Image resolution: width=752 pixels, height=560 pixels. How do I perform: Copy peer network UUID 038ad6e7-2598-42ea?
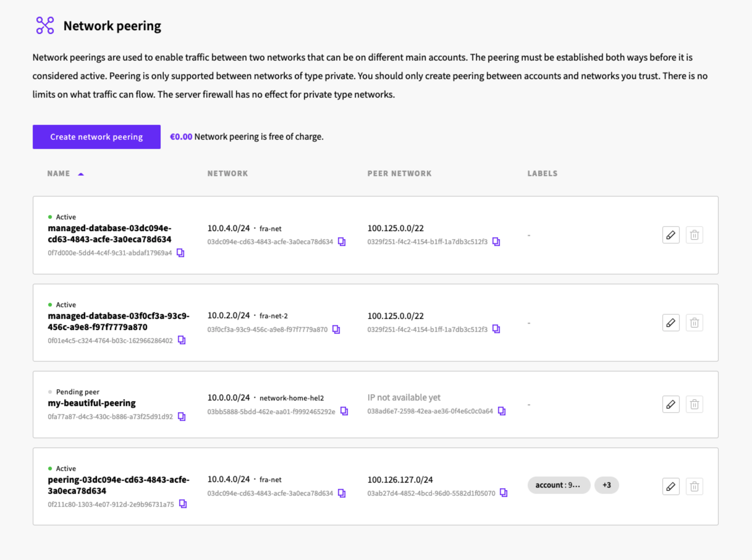click(501, 411)
